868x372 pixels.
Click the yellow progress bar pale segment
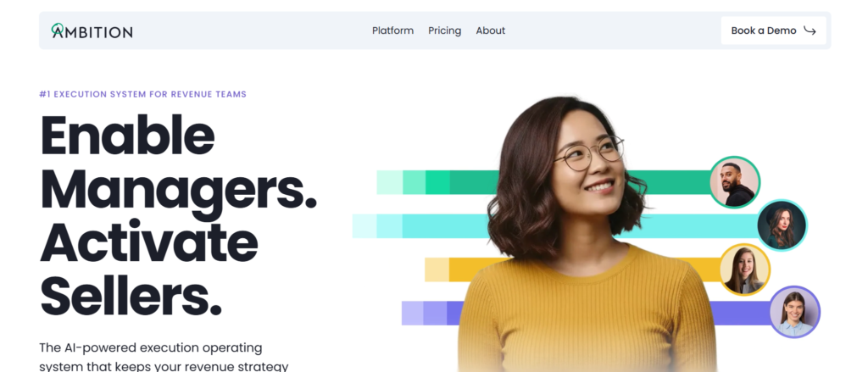pyautogui.click(x=437, y=269)
